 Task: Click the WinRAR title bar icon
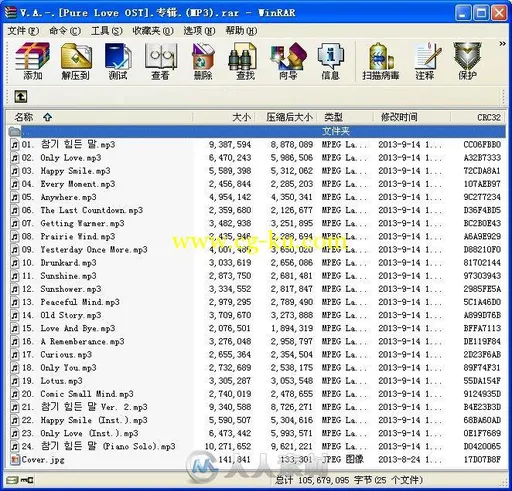[10, 13]
